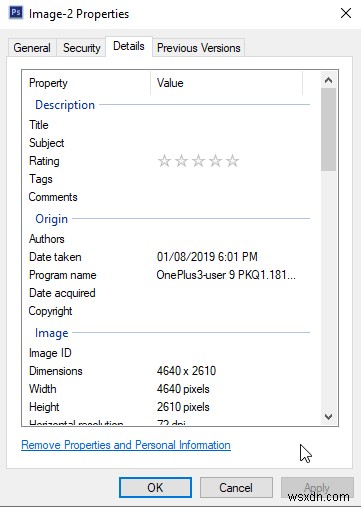Click the date value 01/08/2019 6:01 PM
This screenshot has height=507, width=361.
(207, 257)
